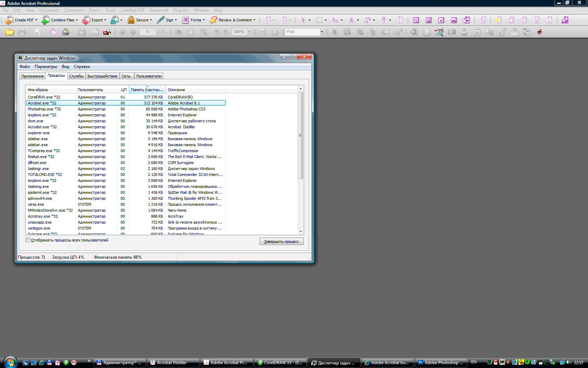The width and height of the screenshot is (588, 368).
Task: Click the Print icon in Acrobat toolbar
Action: [22, 32]
